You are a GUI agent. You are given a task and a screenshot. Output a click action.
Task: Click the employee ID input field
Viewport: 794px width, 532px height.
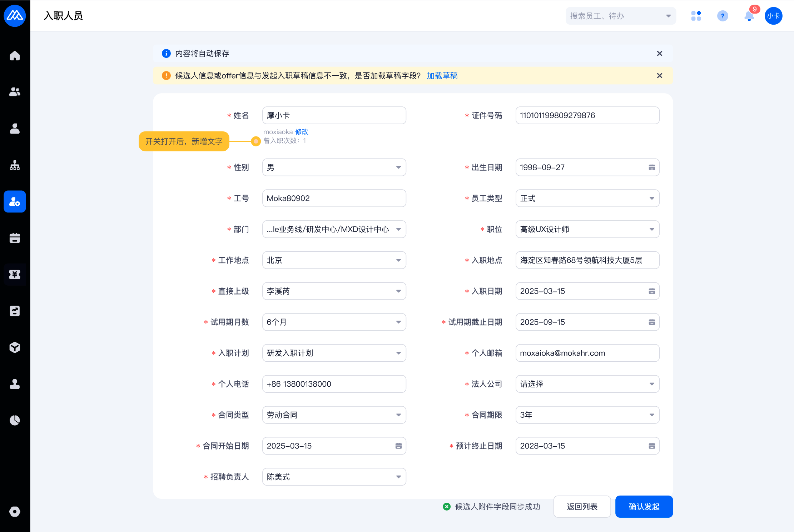point(334,199)
